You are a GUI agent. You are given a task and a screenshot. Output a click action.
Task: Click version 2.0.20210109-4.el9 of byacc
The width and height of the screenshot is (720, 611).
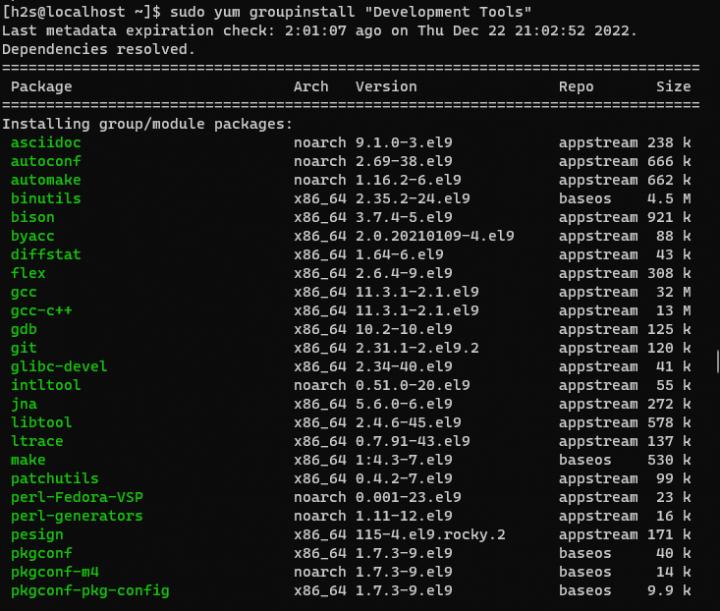click(x=434, y=236)
